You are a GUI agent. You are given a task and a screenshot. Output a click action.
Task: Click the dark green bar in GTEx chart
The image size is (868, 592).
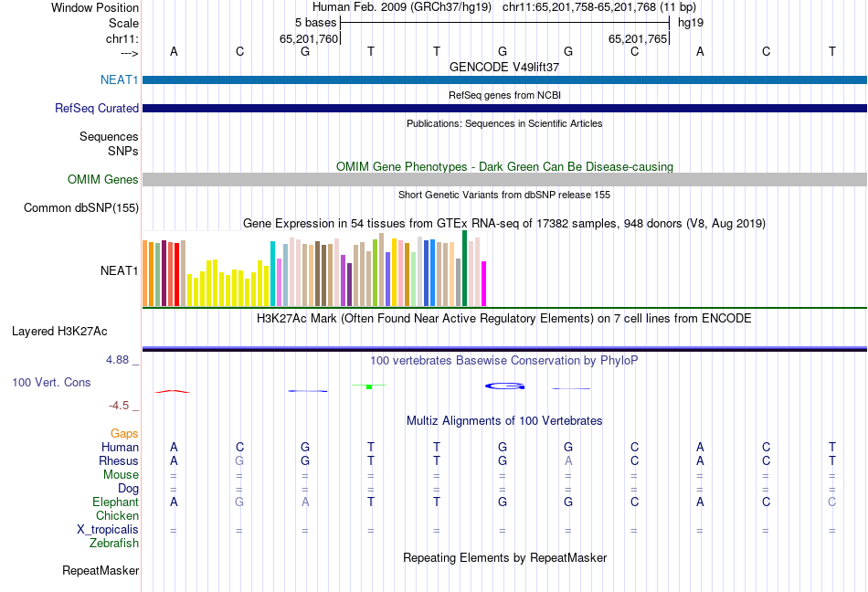click(x=464, y=269)
